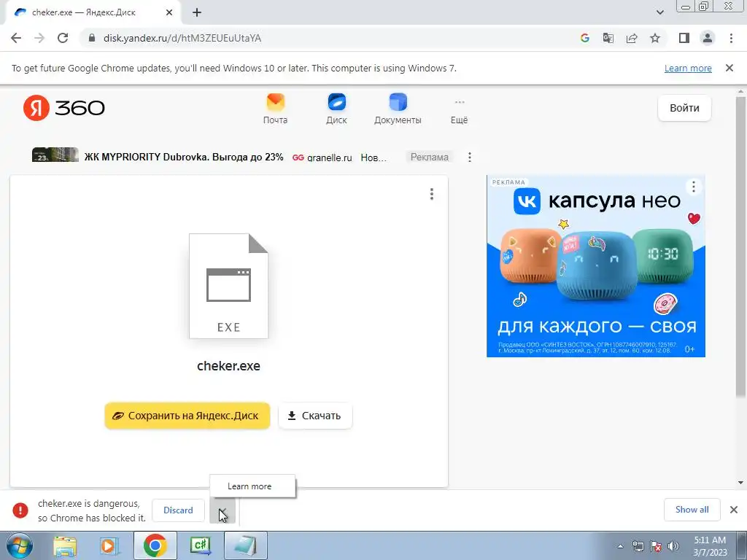Toggle the Chrome side panel icon
747x560 pixels.
[x=684, y=38]
